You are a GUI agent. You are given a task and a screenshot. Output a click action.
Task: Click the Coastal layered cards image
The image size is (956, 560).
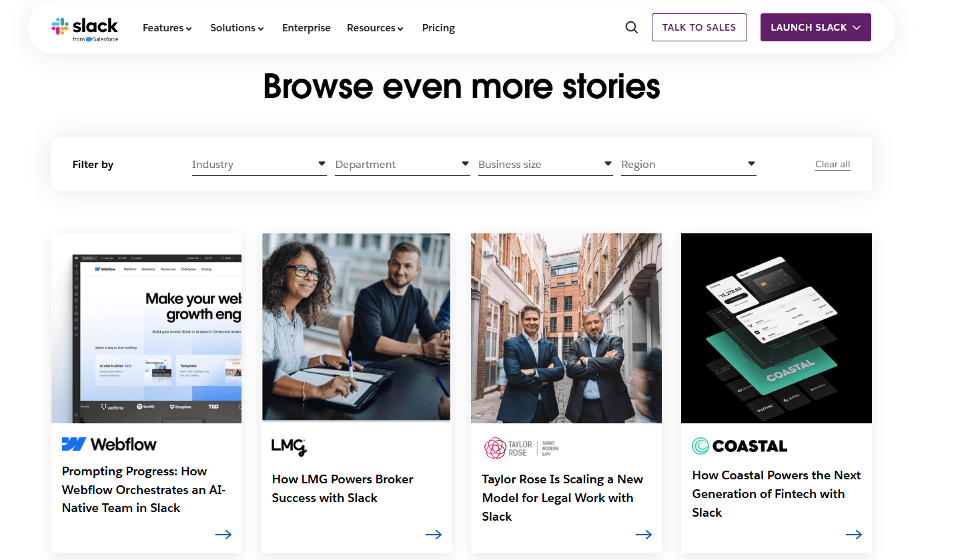pyautogui.click(x=777, y=328)
